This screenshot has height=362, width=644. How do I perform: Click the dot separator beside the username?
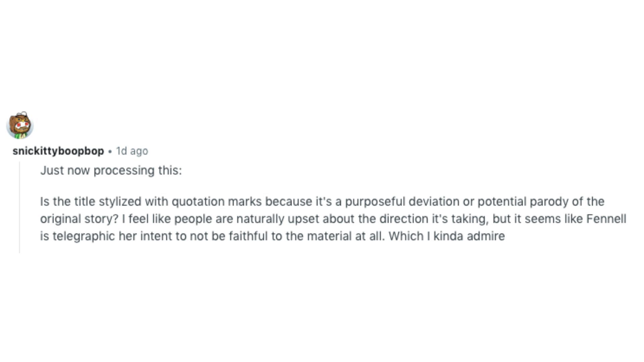click(110, 152)
